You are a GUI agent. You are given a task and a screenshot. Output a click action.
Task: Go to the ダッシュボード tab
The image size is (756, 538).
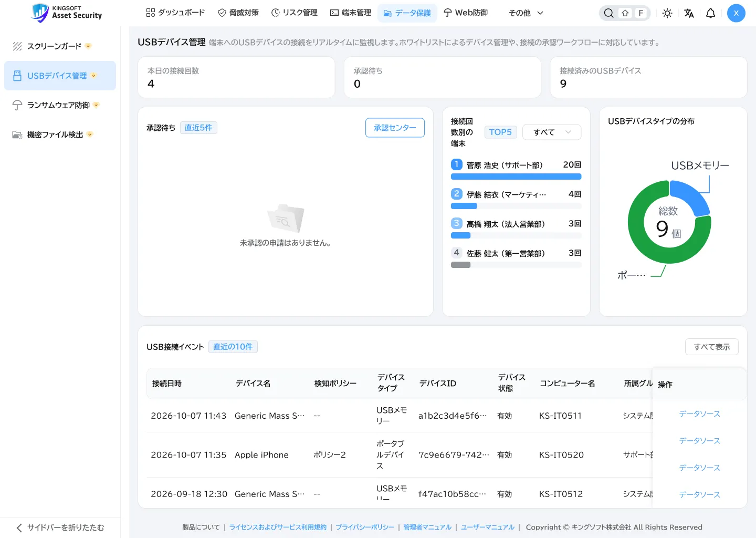point(175,13)
